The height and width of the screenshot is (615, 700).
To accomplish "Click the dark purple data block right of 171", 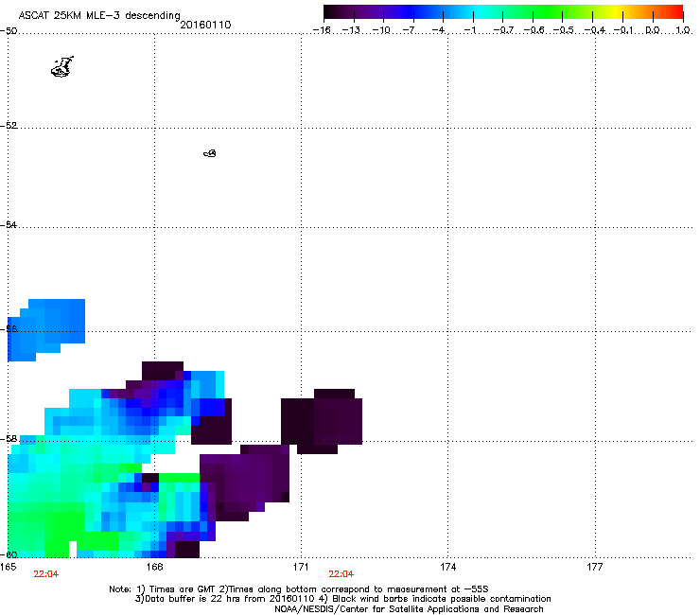I will pyautogui.click(x=322, y=421).
